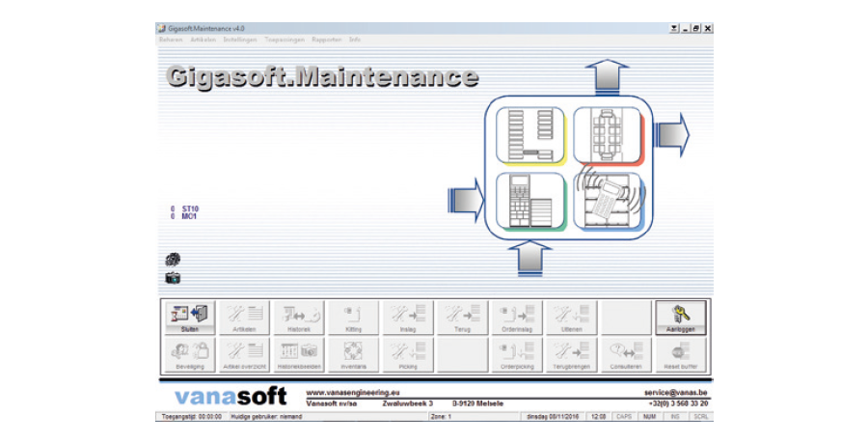Click the NUM indicator in status bar

(x=649, y=416)
